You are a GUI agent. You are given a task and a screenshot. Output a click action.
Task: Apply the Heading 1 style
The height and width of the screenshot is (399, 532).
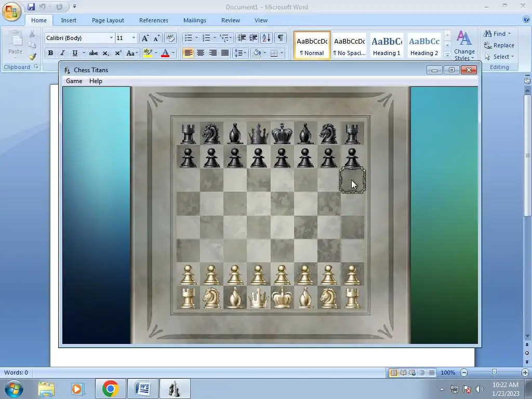387,45
